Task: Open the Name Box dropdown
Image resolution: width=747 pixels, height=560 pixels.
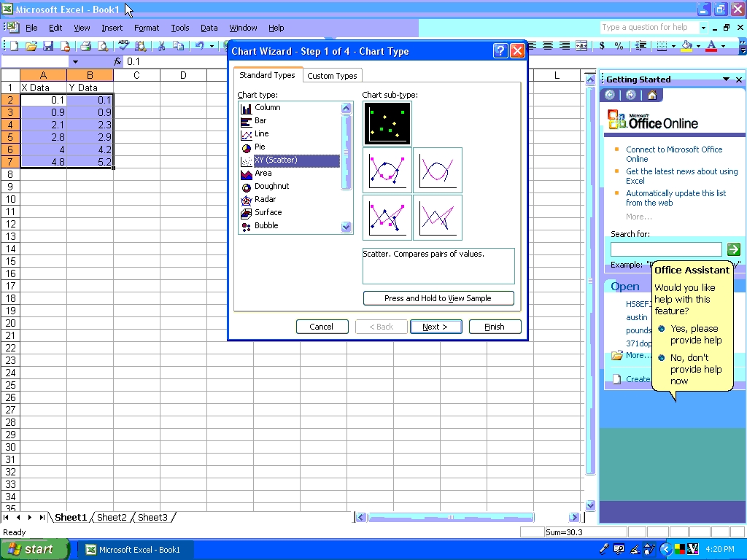Action: click(75, 62)
